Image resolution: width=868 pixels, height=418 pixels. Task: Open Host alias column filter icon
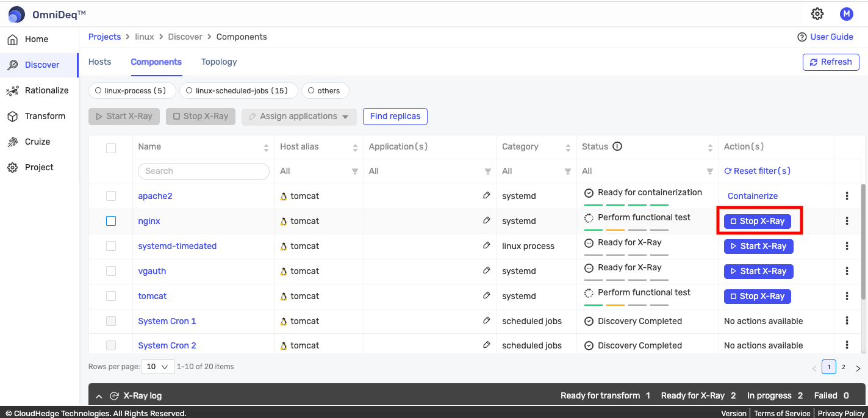[355, 171]
